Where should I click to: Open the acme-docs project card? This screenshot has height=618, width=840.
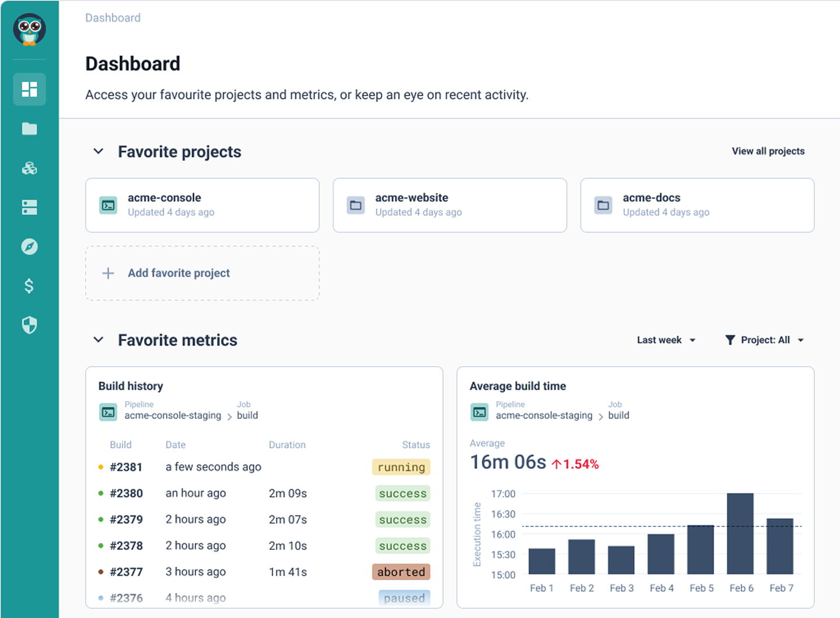697,205
